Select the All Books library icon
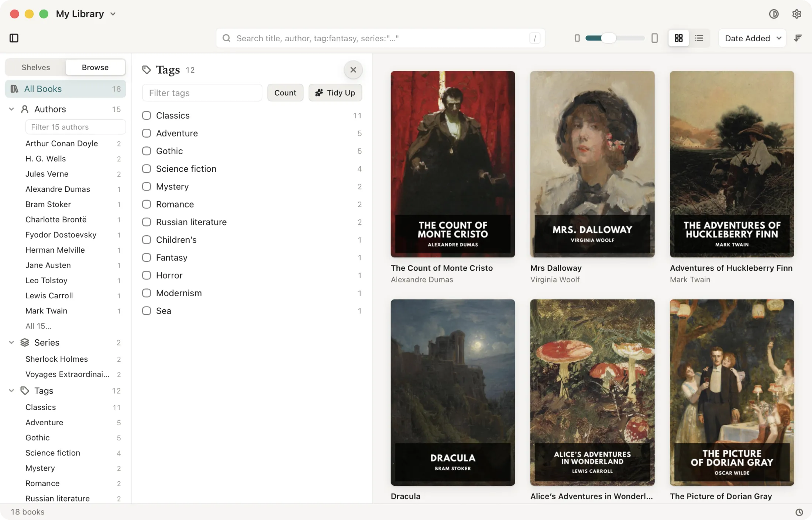 pyautogui.click(x=14, y=89)
